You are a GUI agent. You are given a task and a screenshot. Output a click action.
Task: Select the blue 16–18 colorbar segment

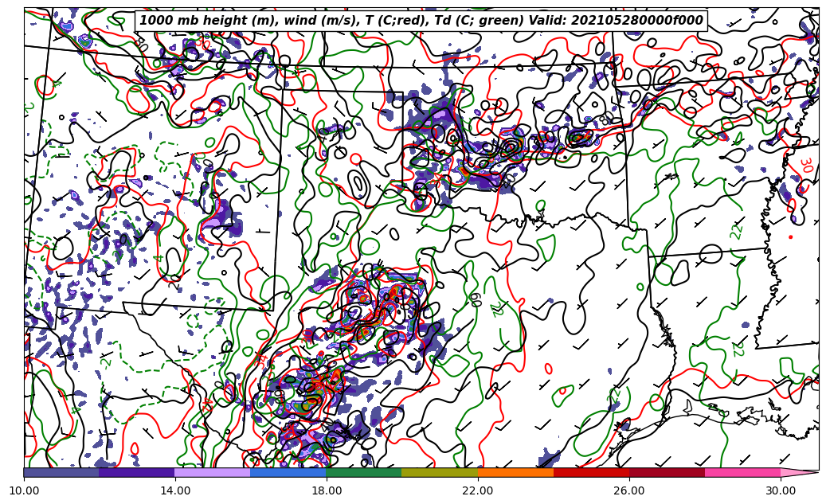tap(288, 473)
